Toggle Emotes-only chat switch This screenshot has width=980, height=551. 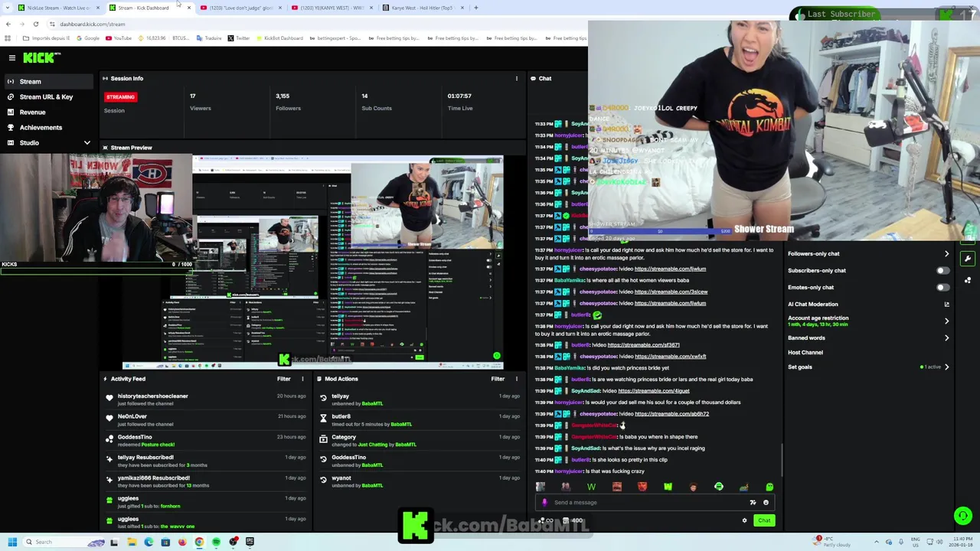942,287
